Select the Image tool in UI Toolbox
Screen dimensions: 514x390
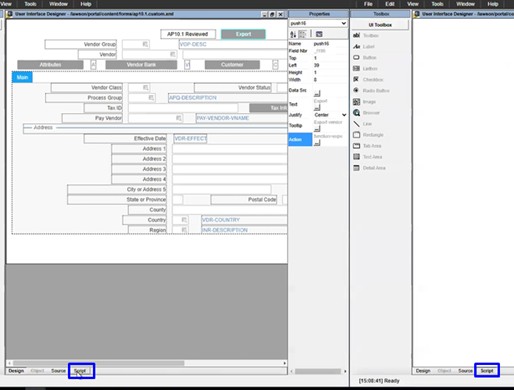364,101
